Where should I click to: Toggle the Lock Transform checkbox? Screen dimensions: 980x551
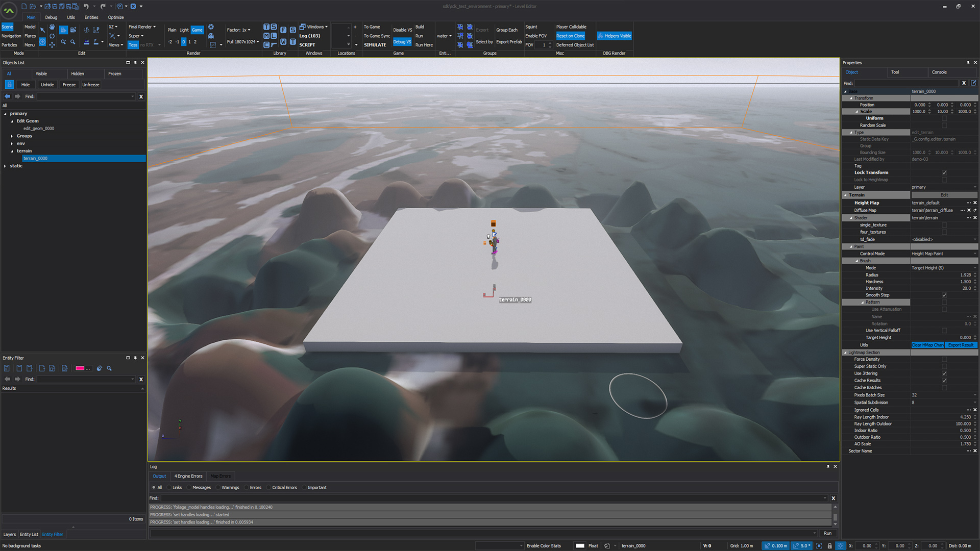click(944, 172)
